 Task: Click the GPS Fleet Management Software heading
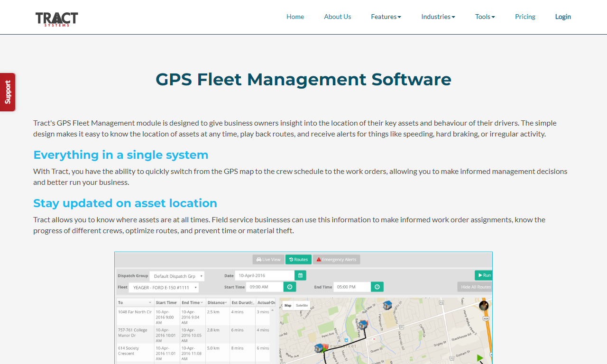click(303, 79)
